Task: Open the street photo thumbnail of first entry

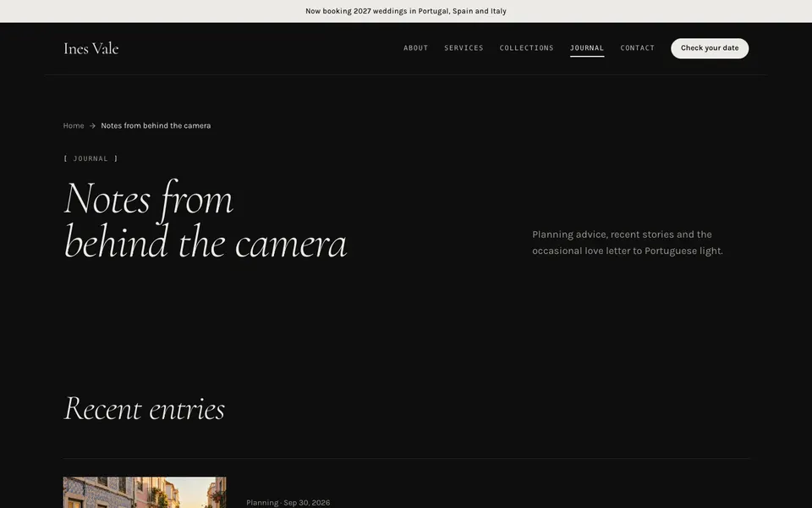Action: (145, 493)
